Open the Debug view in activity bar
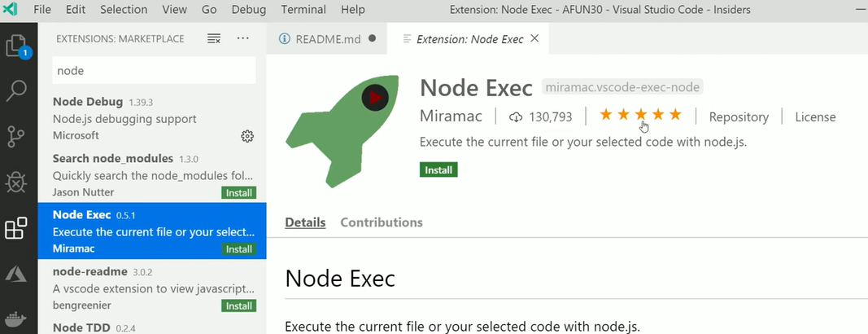The image size is (868, 334). pos(16,182)
